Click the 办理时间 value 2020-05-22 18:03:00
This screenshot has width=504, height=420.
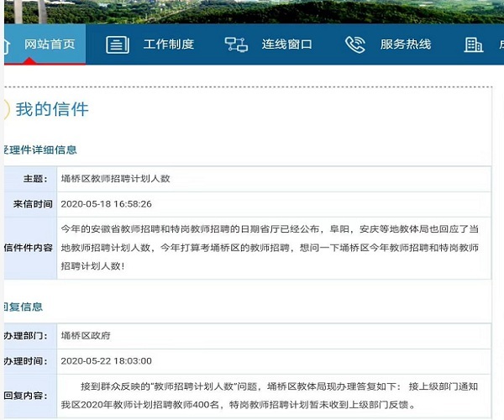(106, 360)
